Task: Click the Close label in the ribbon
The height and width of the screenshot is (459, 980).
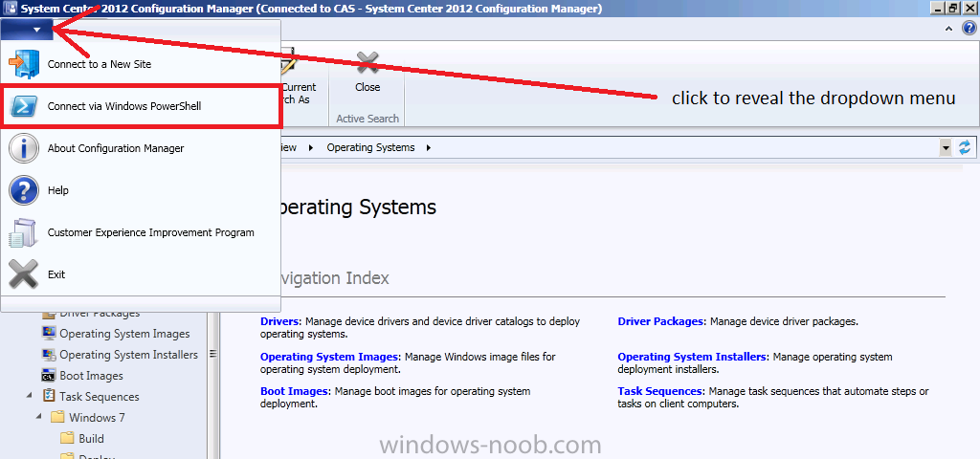Action: pyautogui.click(x=367, y=87)
